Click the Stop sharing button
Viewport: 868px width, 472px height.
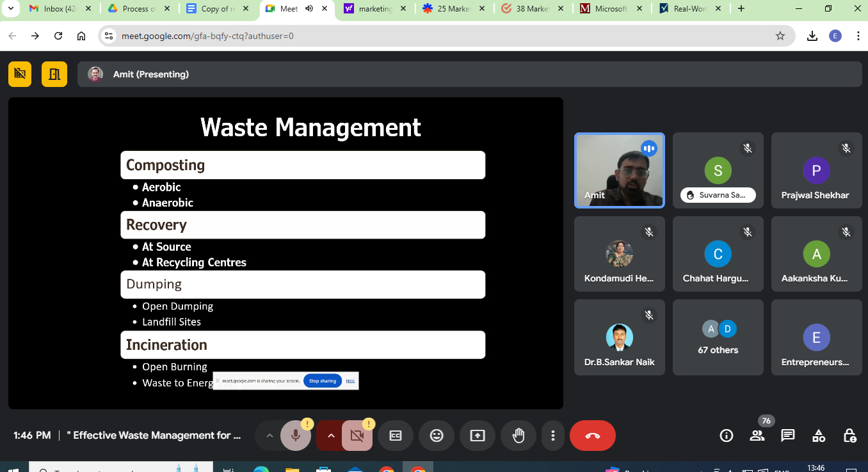(x=323, y=381)
